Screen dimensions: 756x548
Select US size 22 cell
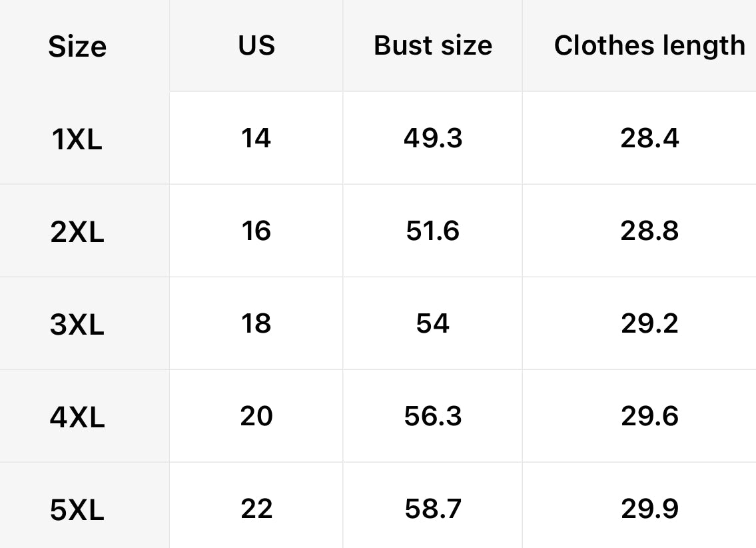coord(256,509)
